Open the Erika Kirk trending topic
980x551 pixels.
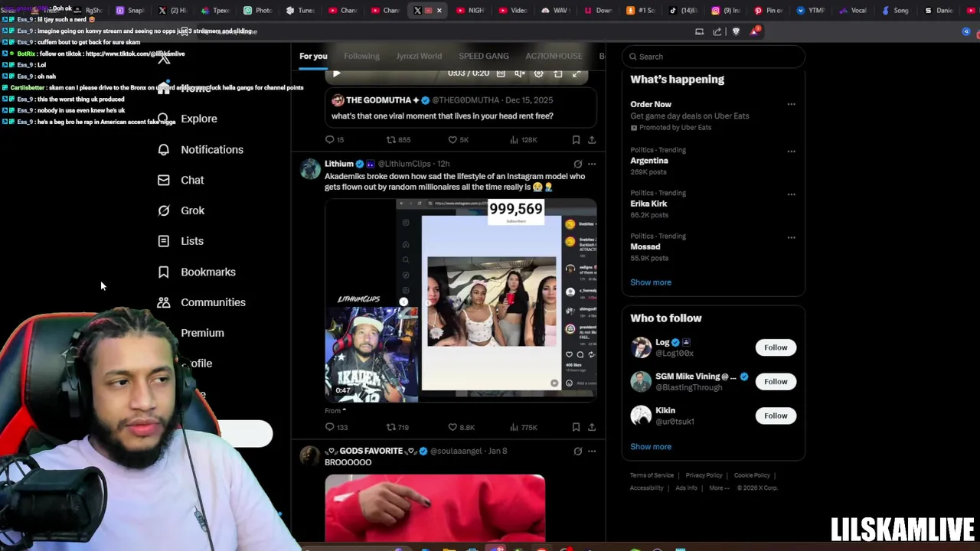click(648, 204)
